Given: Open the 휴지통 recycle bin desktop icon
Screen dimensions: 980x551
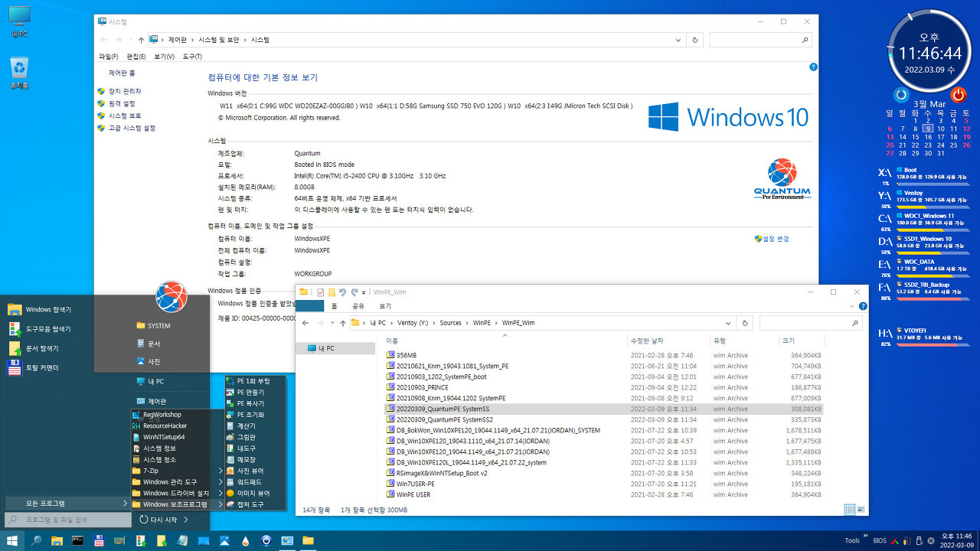Looking at the screenshot, I should tap(19, 73).
